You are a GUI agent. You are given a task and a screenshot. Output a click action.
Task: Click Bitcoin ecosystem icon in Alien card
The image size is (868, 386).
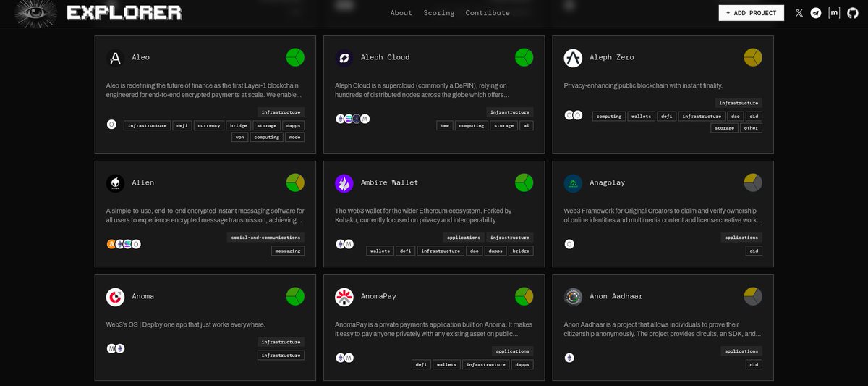pos(111,244)
